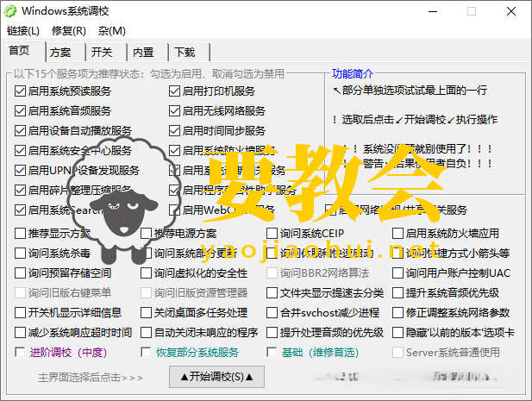Check 文件夹显示提速去分类 option
This screenshot has width=532, height=401.
pos(272,293)
